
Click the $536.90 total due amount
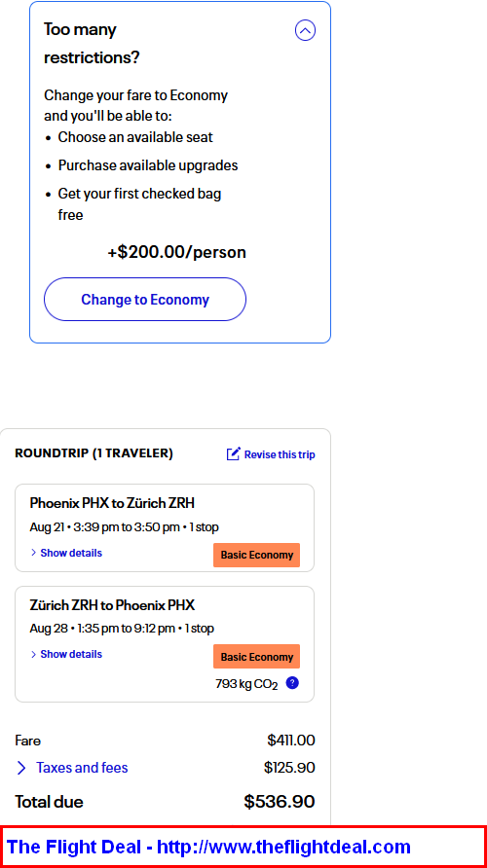280,802
